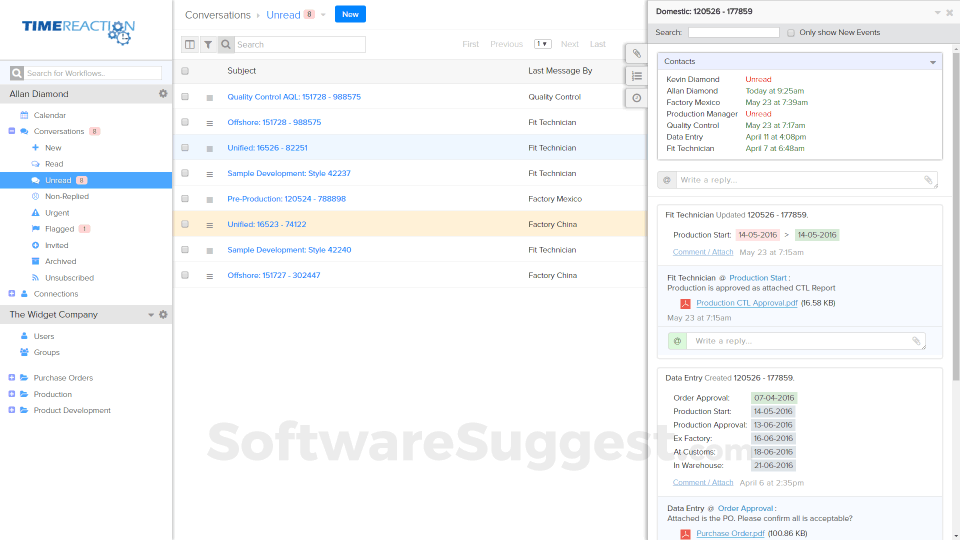Click the Calendar icon in sidebar

(24, 114)
